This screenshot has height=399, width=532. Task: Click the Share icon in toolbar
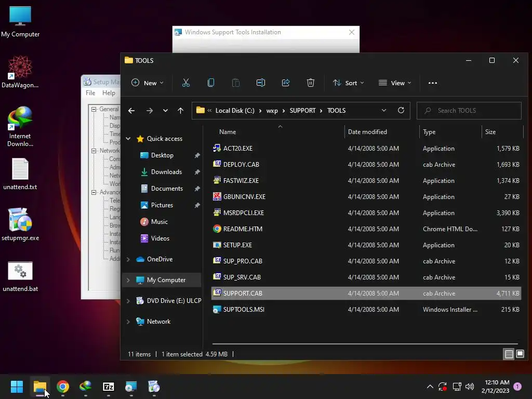tap(286, 83)
